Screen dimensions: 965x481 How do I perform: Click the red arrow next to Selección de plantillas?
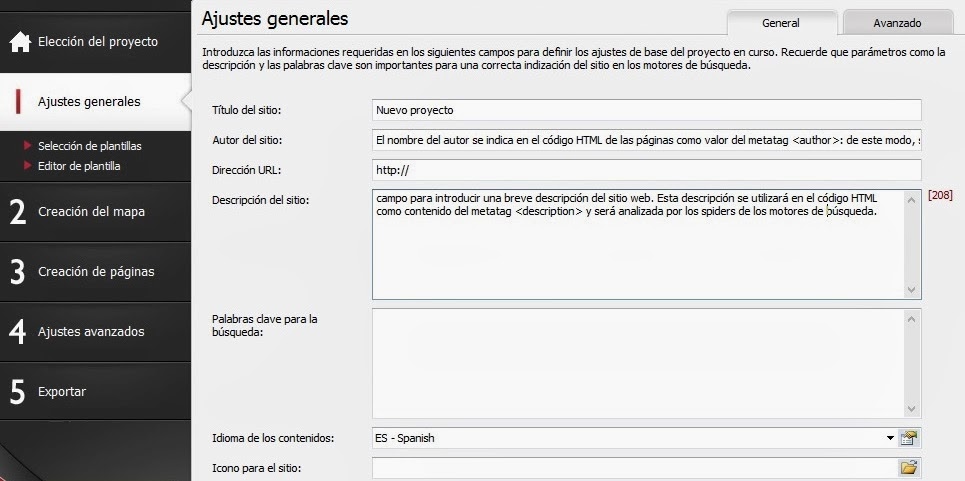27,146
